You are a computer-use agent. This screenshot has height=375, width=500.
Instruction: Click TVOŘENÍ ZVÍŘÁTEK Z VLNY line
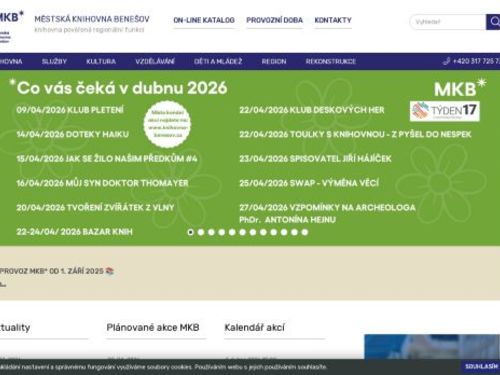(95, 207)
